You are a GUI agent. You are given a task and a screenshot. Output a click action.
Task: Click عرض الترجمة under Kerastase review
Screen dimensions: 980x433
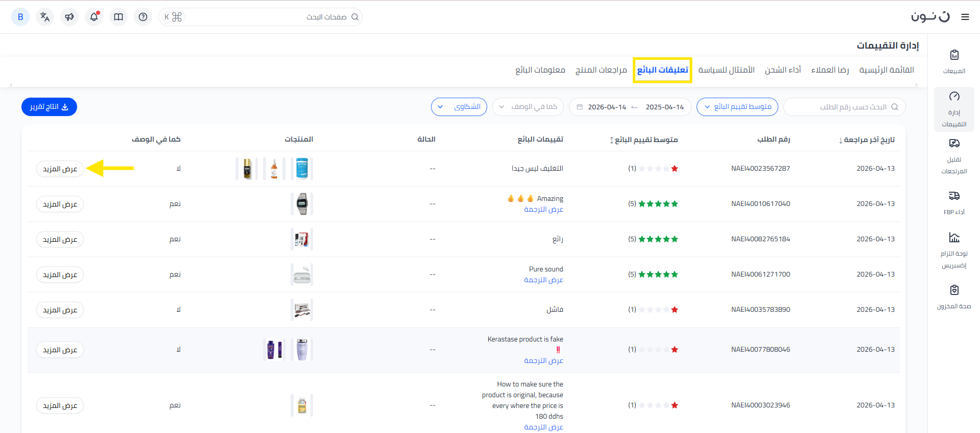(x=543, y=361)
